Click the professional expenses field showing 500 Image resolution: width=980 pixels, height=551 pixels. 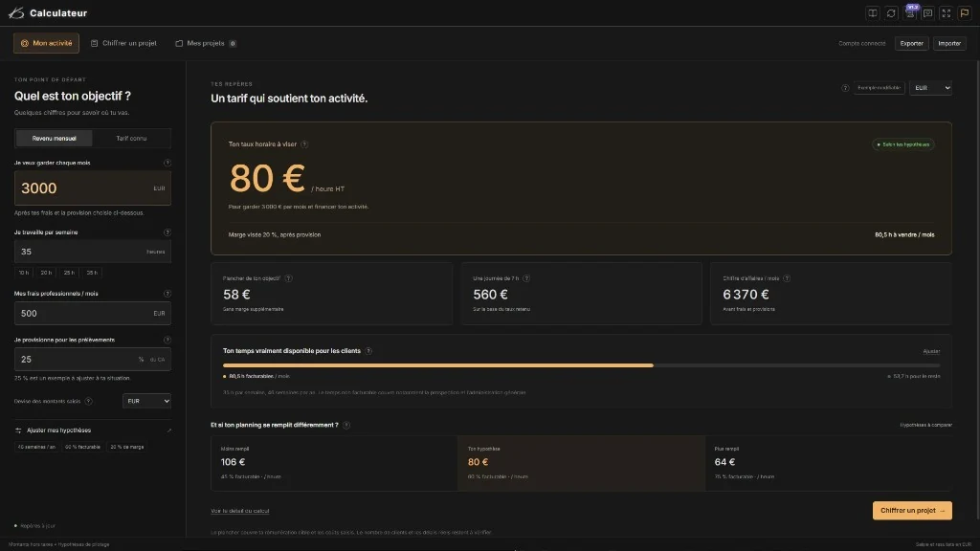pyautogui.click(x=93, y=314)
